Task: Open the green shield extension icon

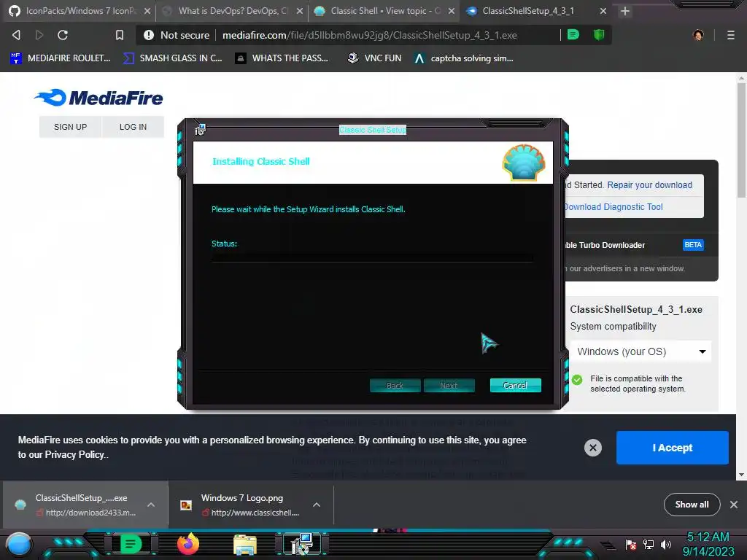Action: pos(599,34)
